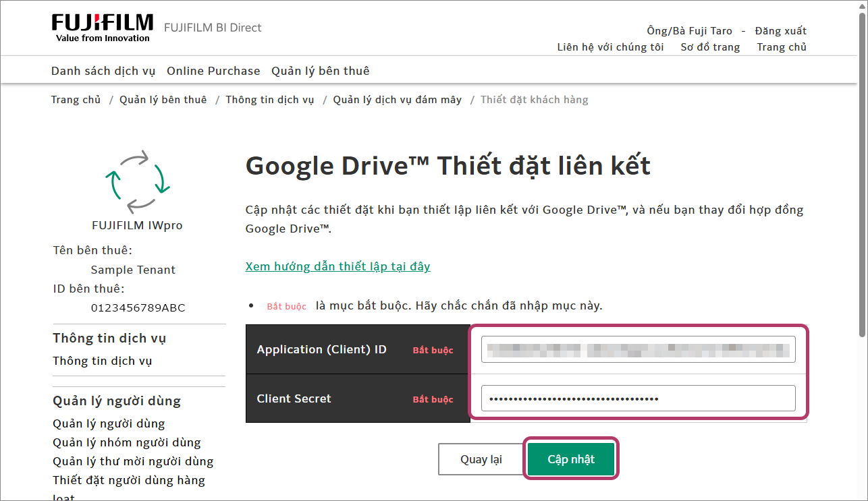Click the Application (Client) ID label

321,349
